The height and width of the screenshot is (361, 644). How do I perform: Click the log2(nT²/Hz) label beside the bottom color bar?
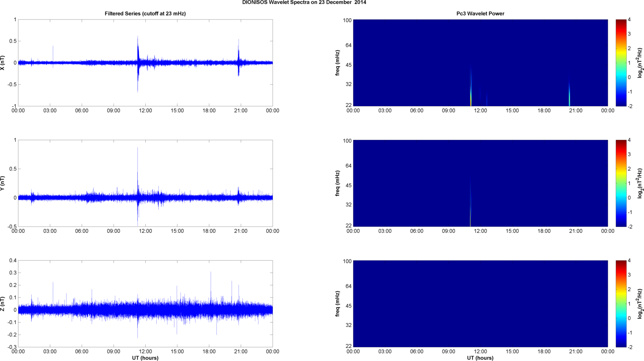640,304
